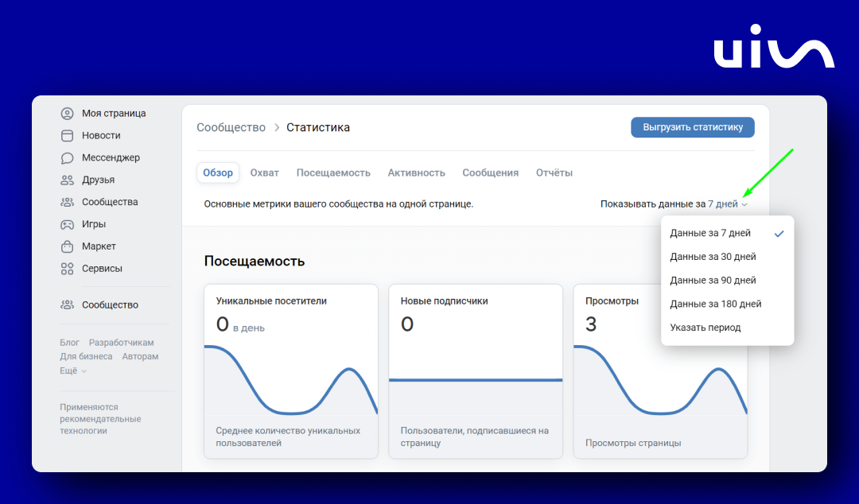Click the Мессенджер chat bubble icon

(x=67, y=157)
